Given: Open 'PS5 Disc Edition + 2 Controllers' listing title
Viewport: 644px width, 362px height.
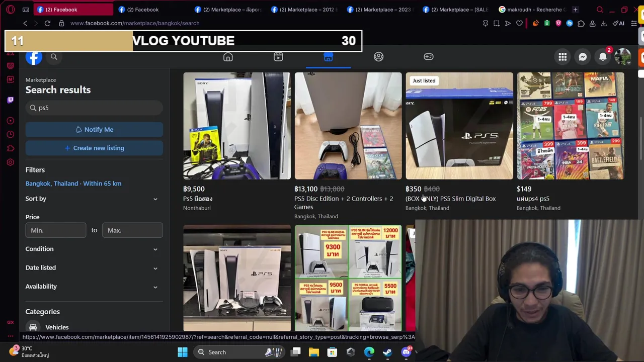Looking at the screenshot, I should click(344, 203).
